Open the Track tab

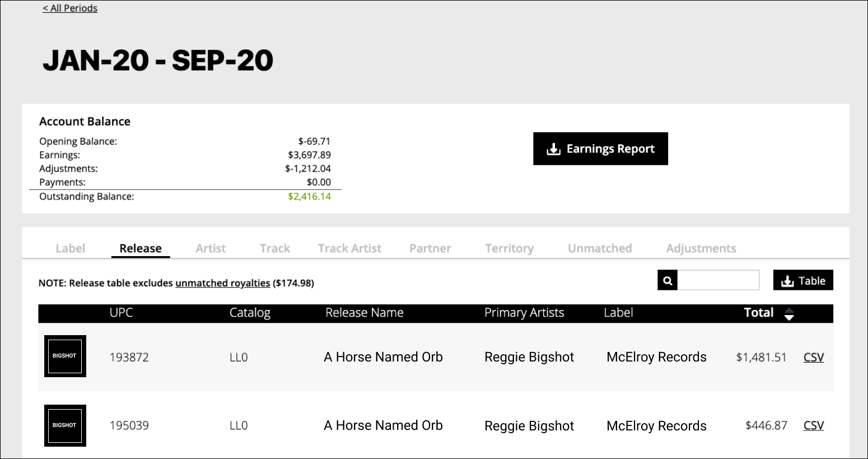coord(275,248)
